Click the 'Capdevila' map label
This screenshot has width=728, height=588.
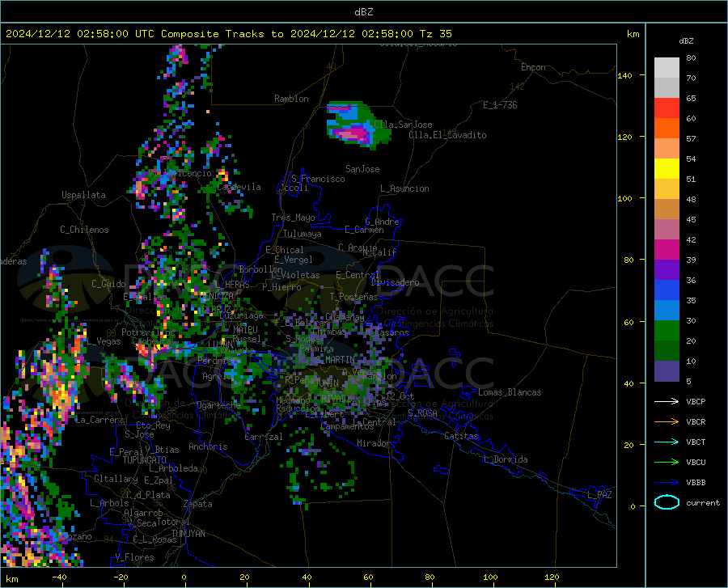239,187
